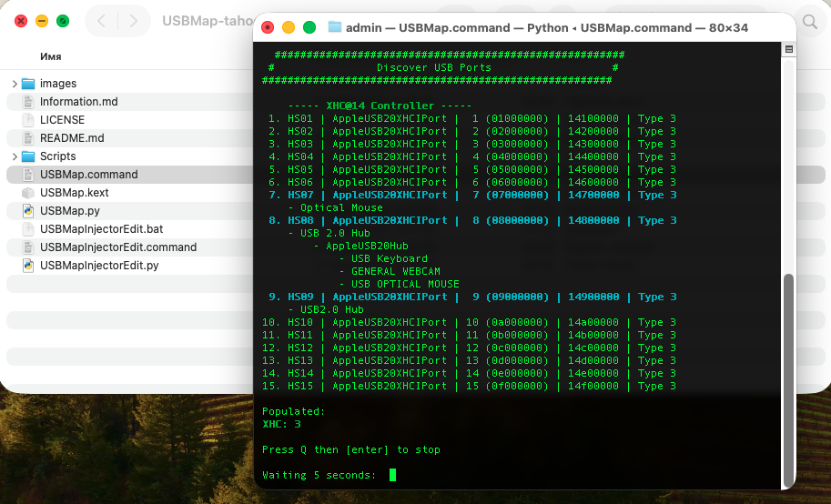The image size is (831, 504).
Task: Select the USBMap.kext file name
Action: 75,193
